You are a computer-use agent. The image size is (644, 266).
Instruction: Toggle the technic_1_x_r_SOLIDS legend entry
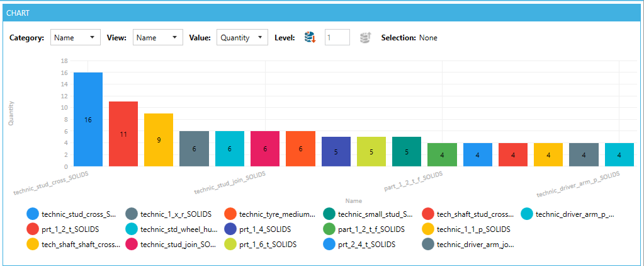pos(176,214)
